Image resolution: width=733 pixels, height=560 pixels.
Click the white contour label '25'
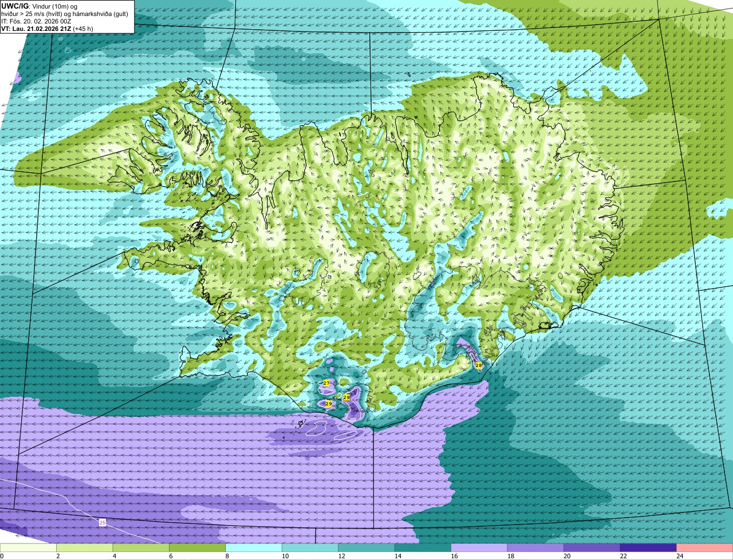coord(103,522)
